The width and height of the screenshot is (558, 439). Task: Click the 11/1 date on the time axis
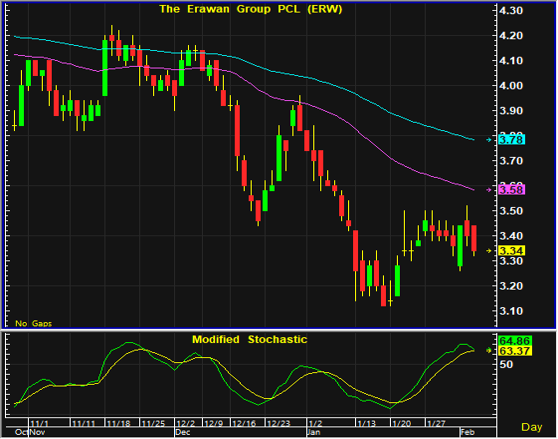(x=40, y=423)
